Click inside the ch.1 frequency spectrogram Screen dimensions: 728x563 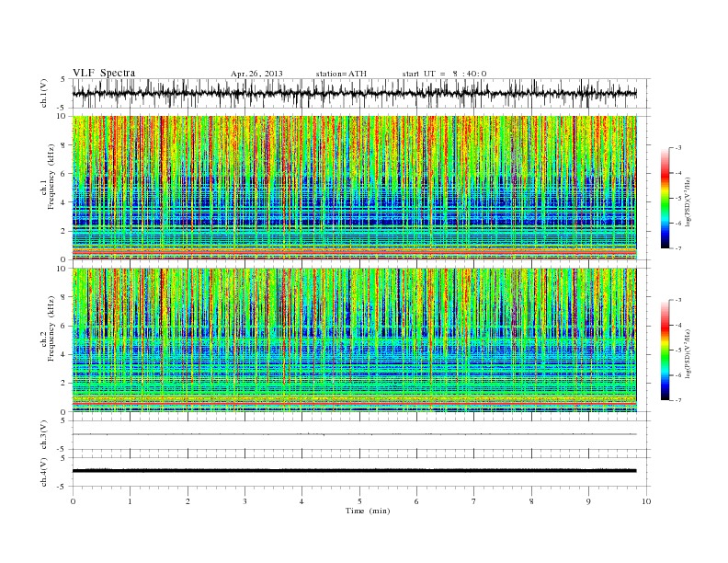354,188
